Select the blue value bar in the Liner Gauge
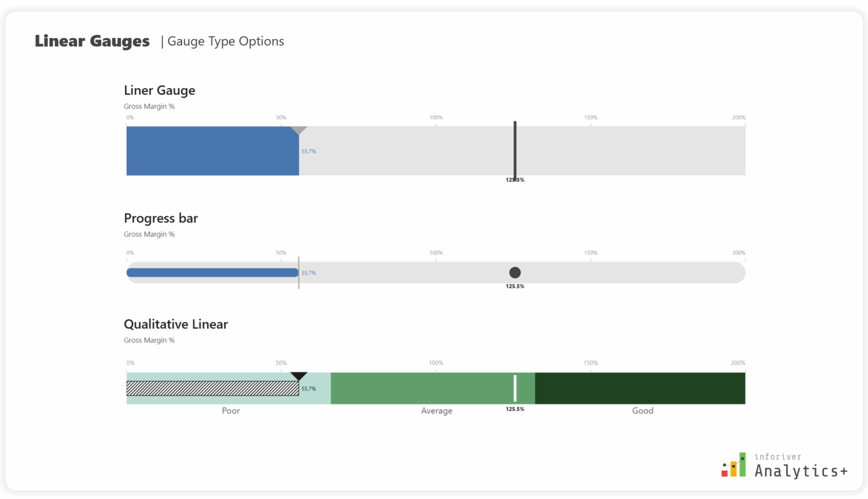868x499 pixels. pos(212,150)
